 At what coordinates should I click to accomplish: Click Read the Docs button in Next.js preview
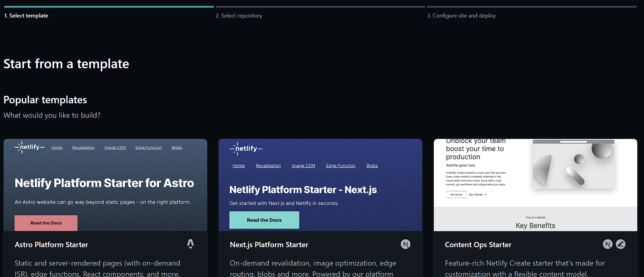point(264,220)
